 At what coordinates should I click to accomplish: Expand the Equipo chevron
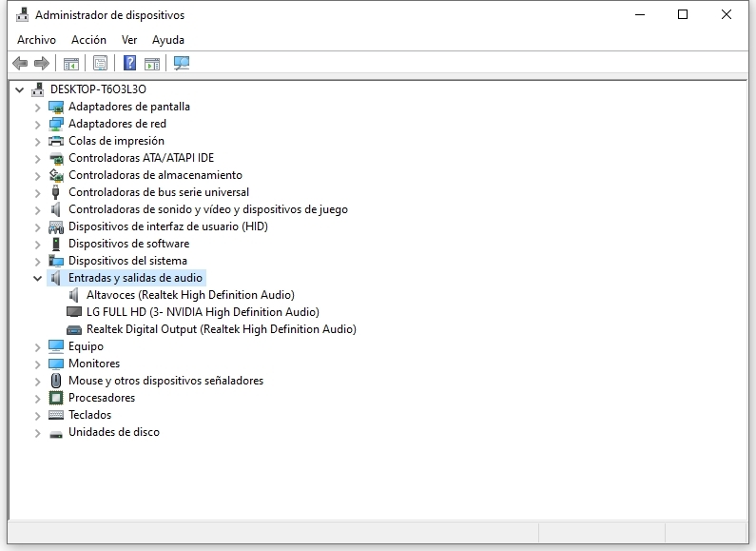(38, 347)
